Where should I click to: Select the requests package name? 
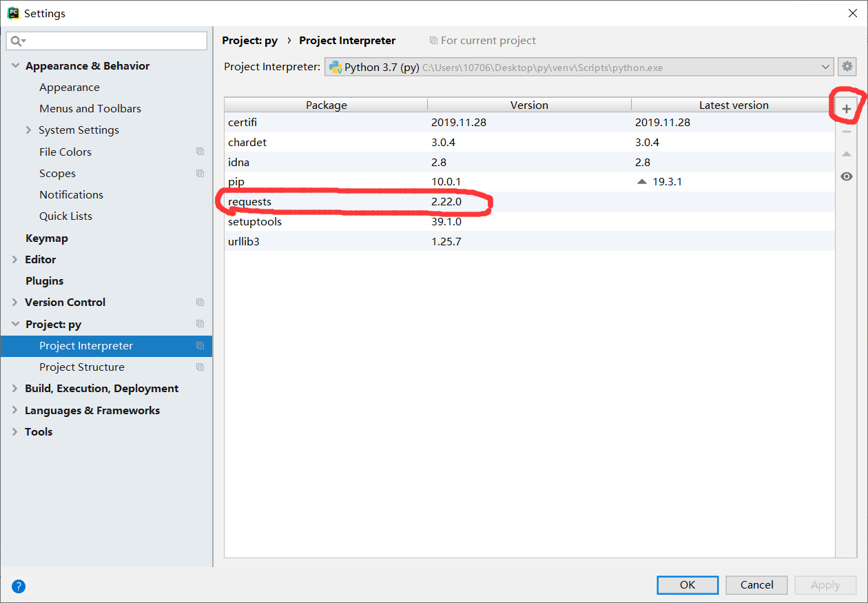pyautogui.click(x=249, y=202)
